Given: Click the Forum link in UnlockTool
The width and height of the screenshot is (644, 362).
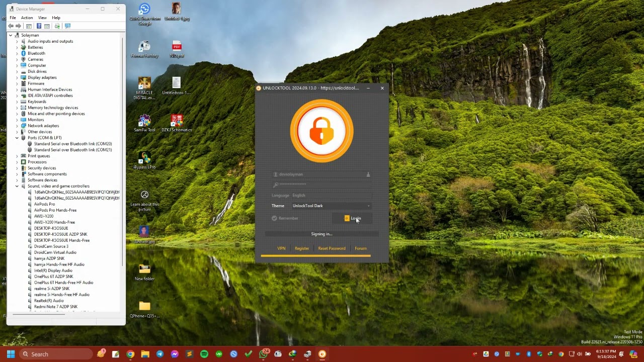Looking at the screenshot, I should (x=360, y=248).
